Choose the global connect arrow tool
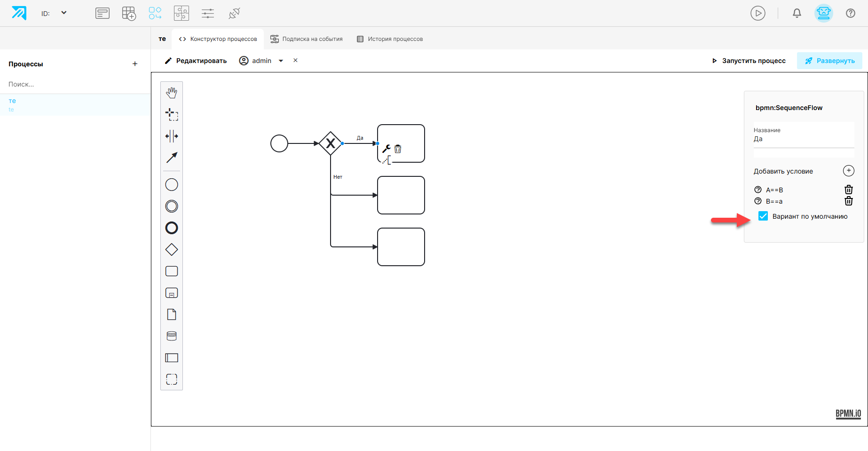 click(x=172, y=158)
